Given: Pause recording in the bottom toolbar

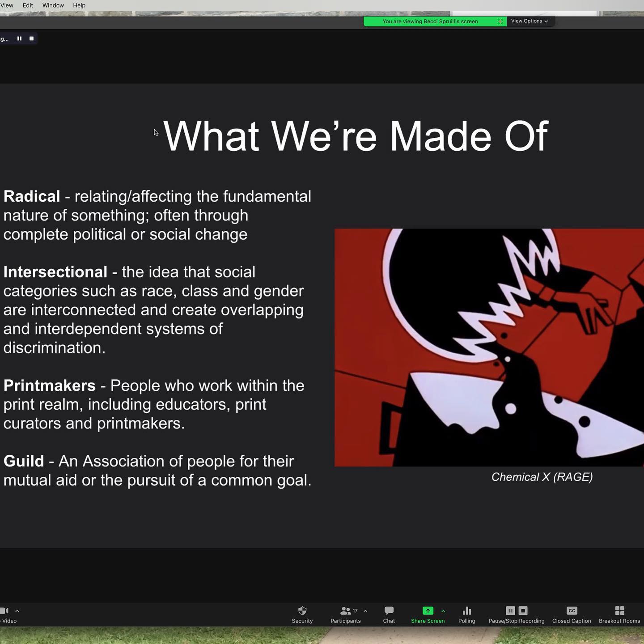Looking at the screenshot, I should click(x=510, y=611).
